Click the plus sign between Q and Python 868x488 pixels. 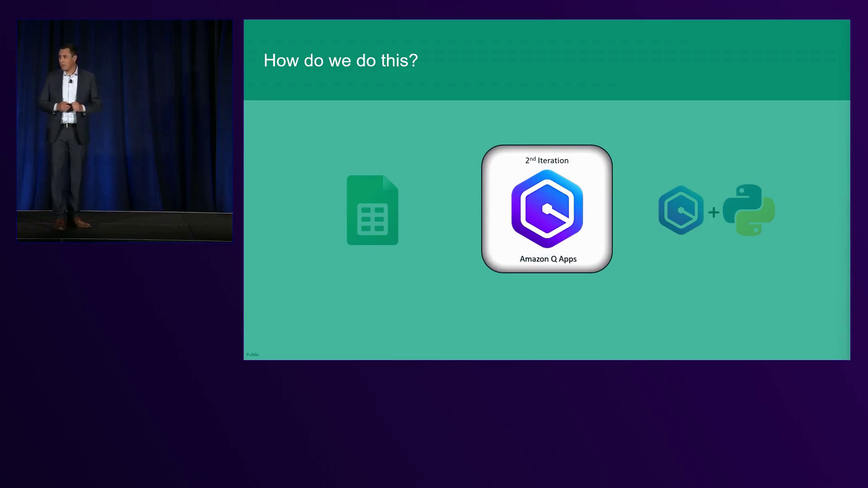713,212
